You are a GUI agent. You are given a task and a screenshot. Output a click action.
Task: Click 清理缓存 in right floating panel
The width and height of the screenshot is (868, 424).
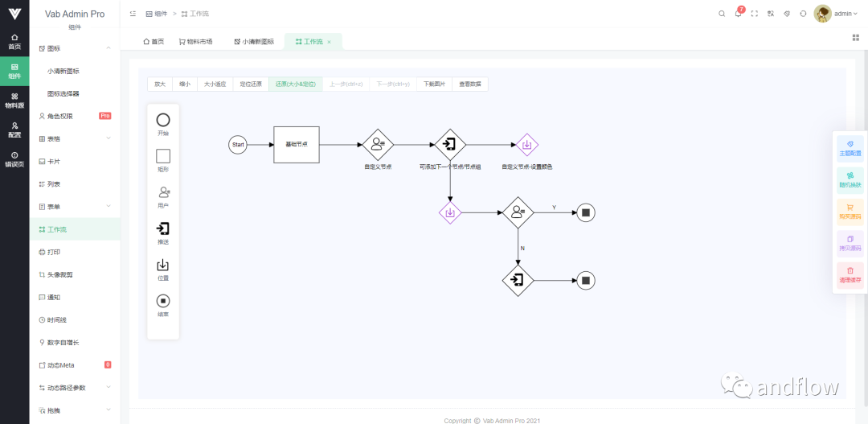tap(850, 275)
